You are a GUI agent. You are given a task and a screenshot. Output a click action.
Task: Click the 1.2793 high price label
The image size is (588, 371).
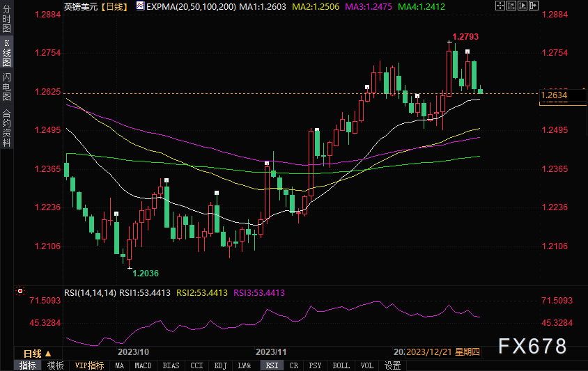point(465,36)
